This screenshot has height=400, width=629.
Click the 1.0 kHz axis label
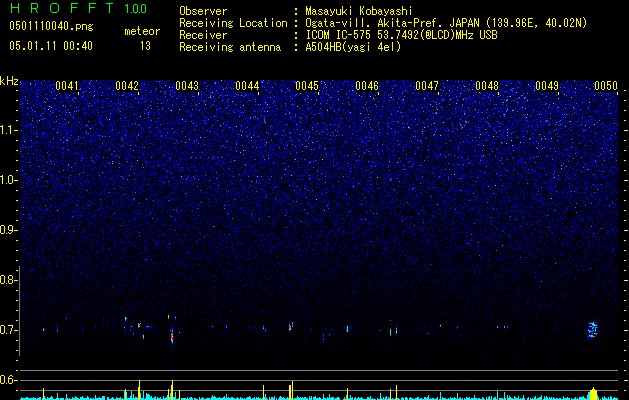tap(9, 180)
